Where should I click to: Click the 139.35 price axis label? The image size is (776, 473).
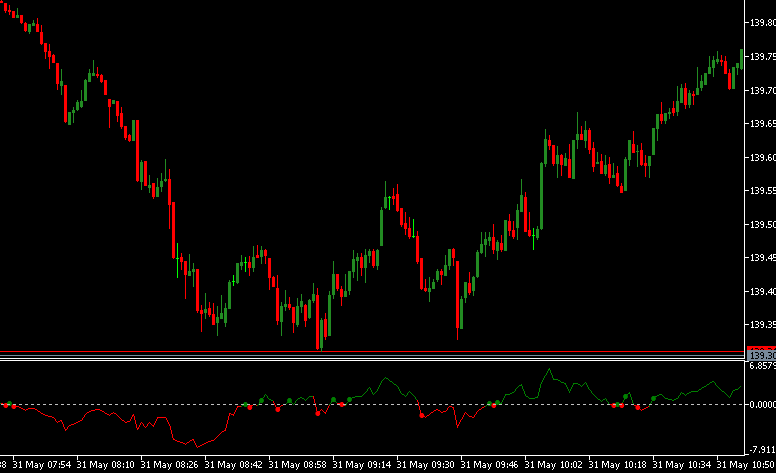click(x=763, y=325)
